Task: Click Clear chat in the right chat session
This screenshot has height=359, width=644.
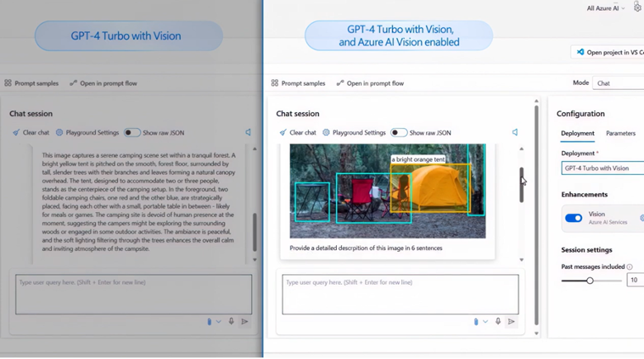Action: click(x=298, y=133)
